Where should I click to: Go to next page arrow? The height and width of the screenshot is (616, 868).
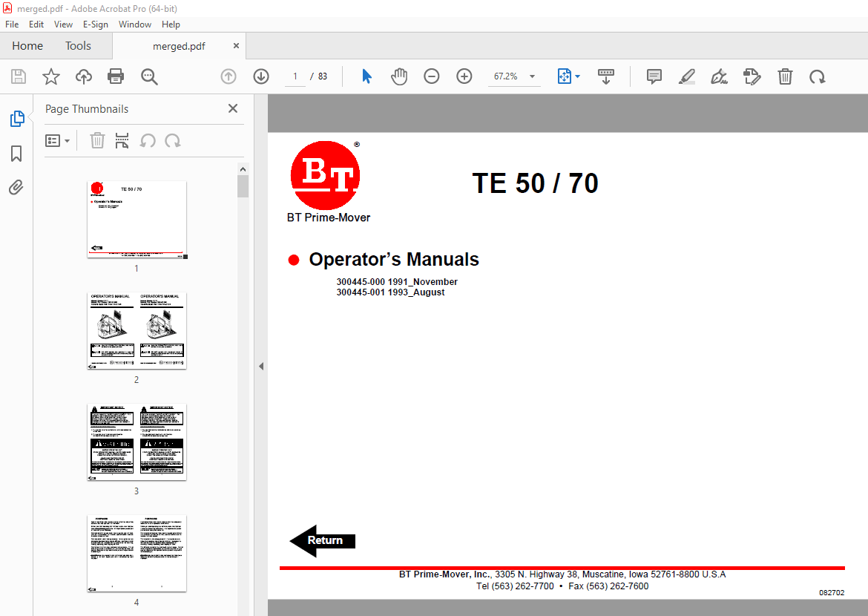pyautogui.click(x=261, y=76)
